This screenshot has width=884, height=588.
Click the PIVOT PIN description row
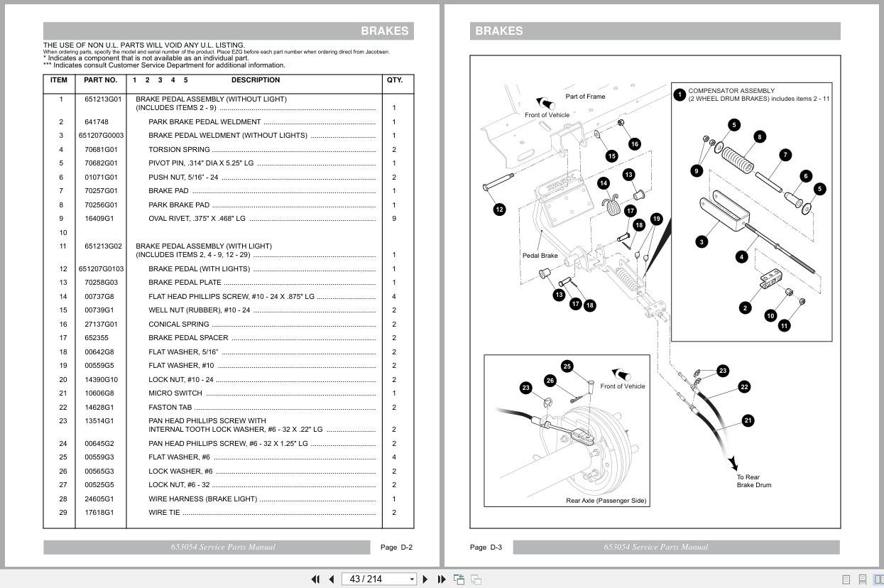coord(201,163)
